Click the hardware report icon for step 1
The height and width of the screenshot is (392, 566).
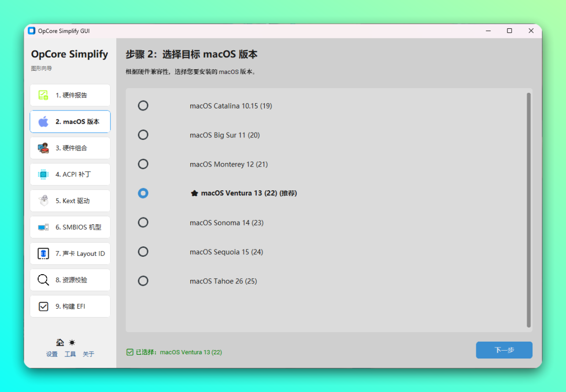click(x=43, y=95)
